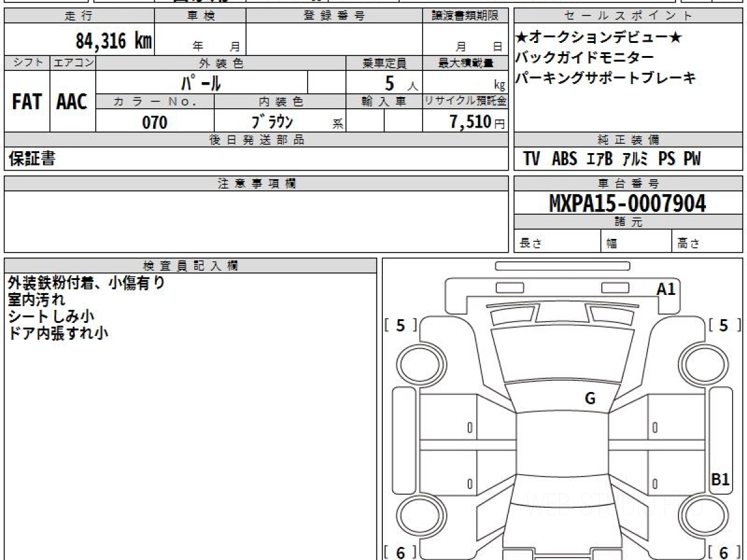Click the right [ 5 ] tire marker
The height and width of the screenshot is (560, 747).
click(725, 325)
